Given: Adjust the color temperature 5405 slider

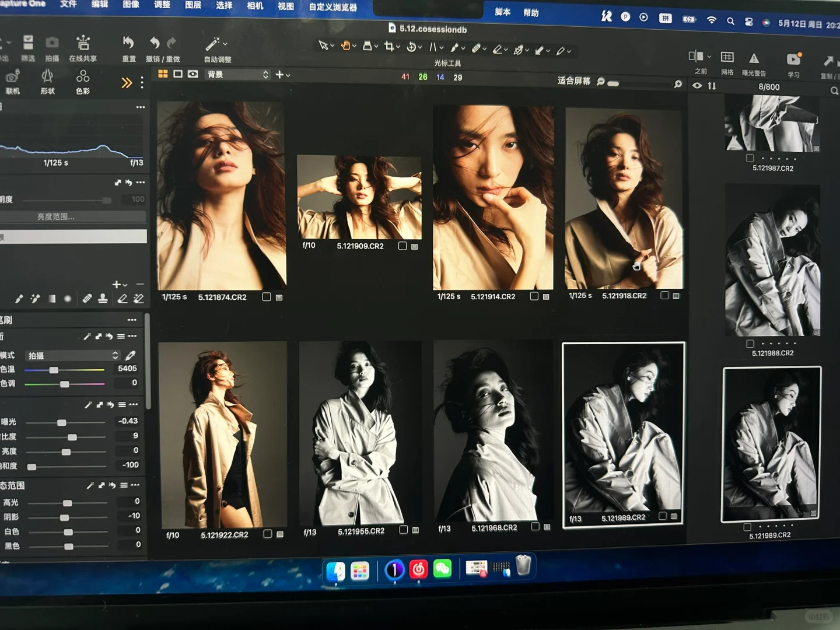Looking at the screenshot, I should (x=64, y=370).
